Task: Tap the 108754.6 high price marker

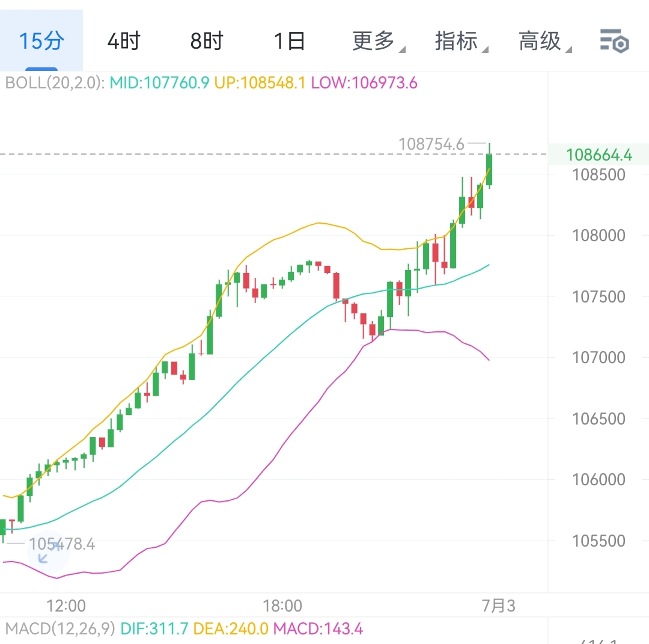Action: 431,144
